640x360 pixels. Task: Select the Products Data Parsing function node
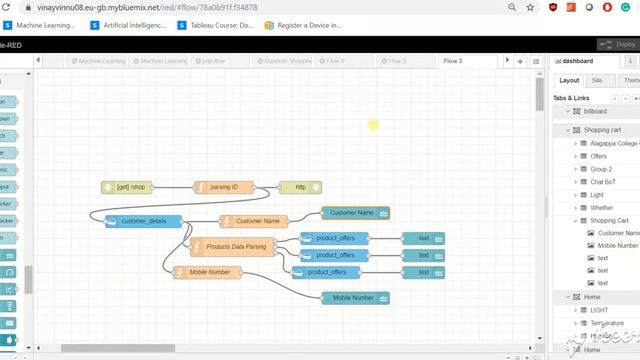[233, 247]
